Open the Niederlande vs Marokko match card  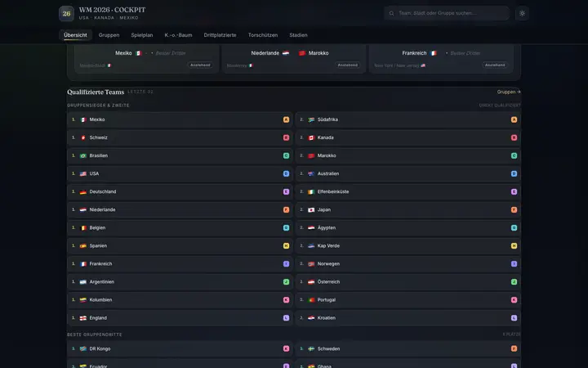point(294,59)
